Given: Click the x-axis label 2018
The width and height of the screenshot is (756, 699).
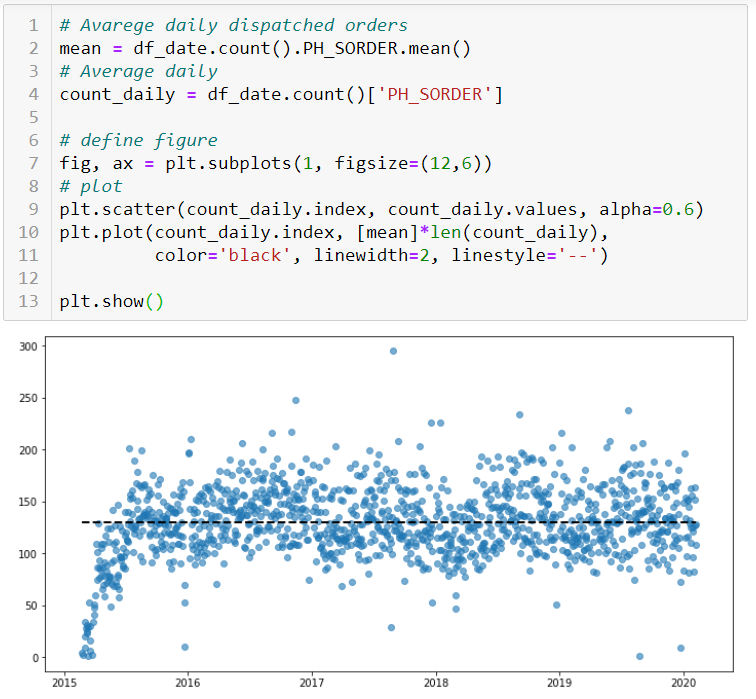Looking at the screenshot, I should 436,683.
